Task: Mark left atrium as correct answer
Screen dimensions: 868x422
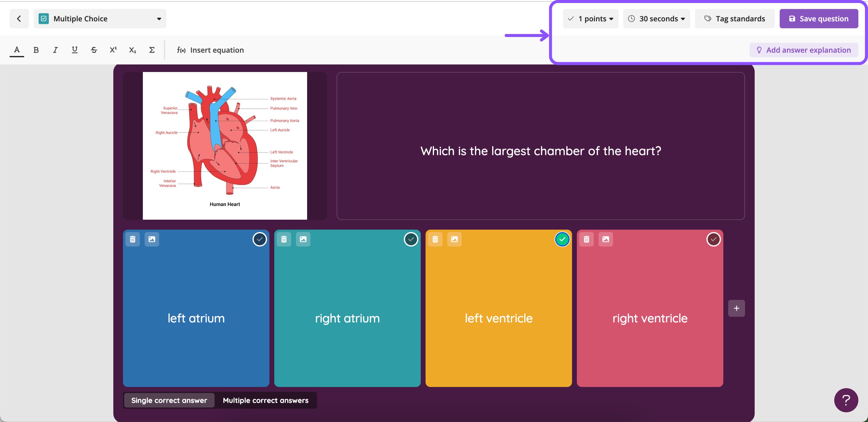Action: [x=260, y=239]
